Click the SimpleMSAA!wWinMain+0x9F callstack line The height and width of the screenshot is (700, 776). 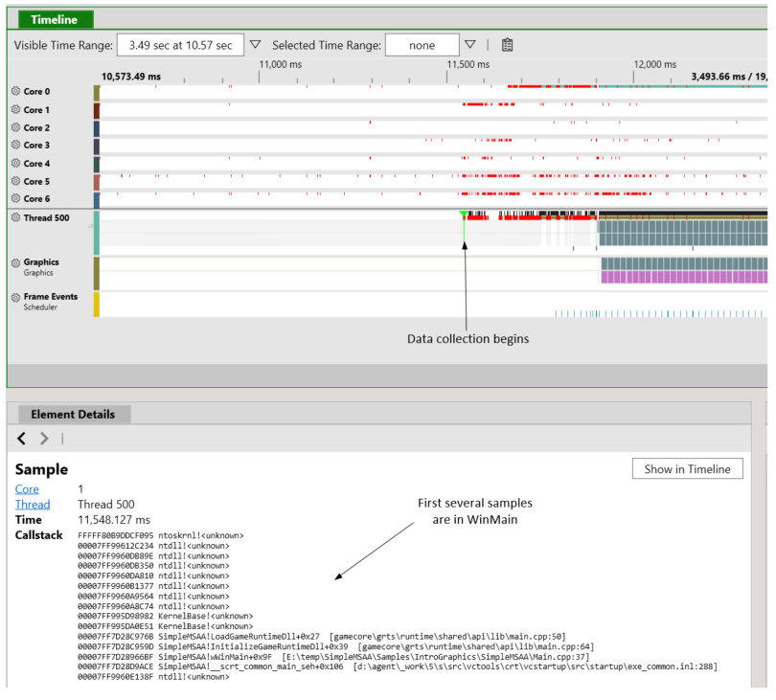333,657
